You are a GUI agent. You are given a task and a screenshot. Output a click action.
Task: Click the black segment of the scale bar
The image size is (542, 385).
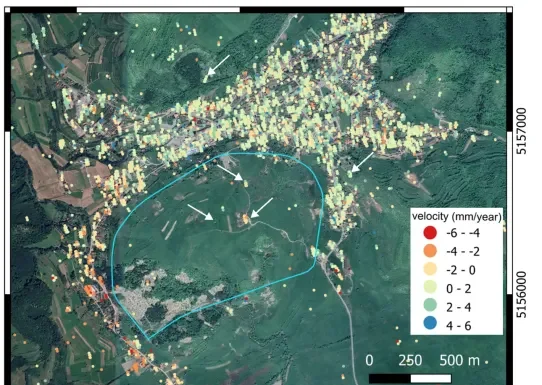pos(390,378)
